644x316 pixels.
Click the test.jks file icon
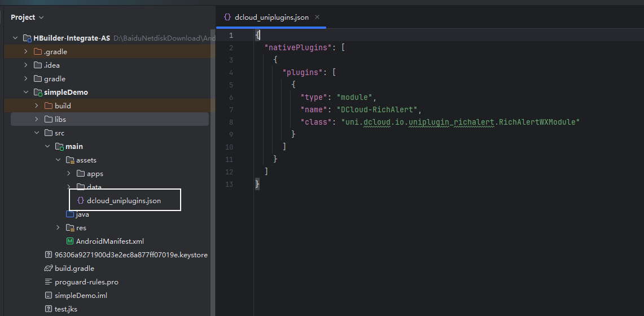tap(49, 309)
